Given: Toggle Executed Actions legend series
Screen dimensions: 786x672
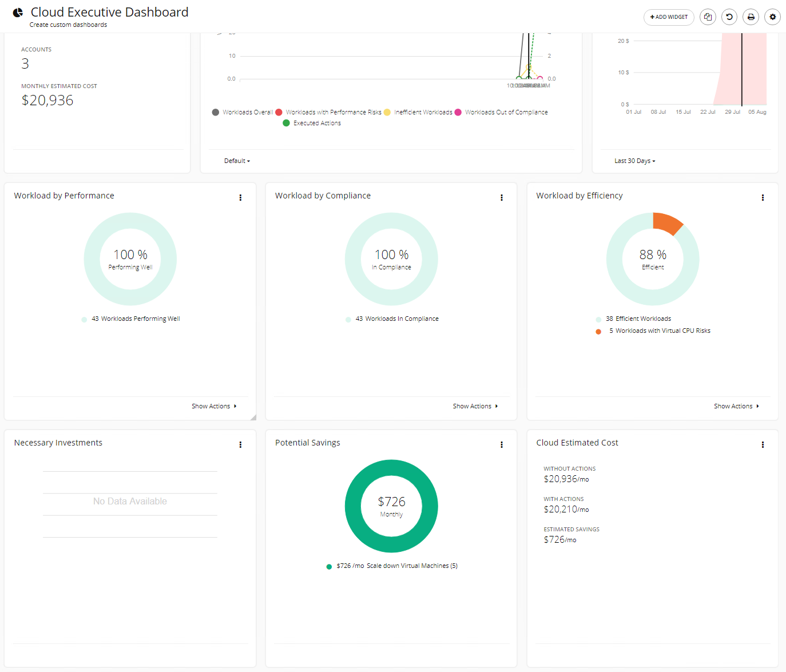Looking at the screenshot, I should [312, 123].
